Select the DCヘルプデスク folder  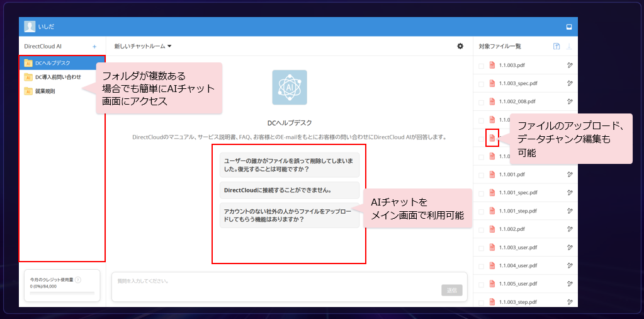coord(52,63)
